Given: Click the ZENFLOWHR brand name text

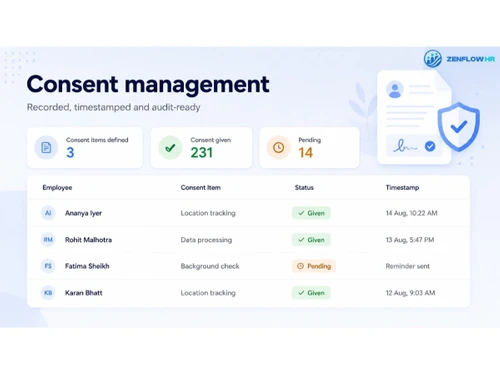Looking at the screenshot, I should coord(471,59).
